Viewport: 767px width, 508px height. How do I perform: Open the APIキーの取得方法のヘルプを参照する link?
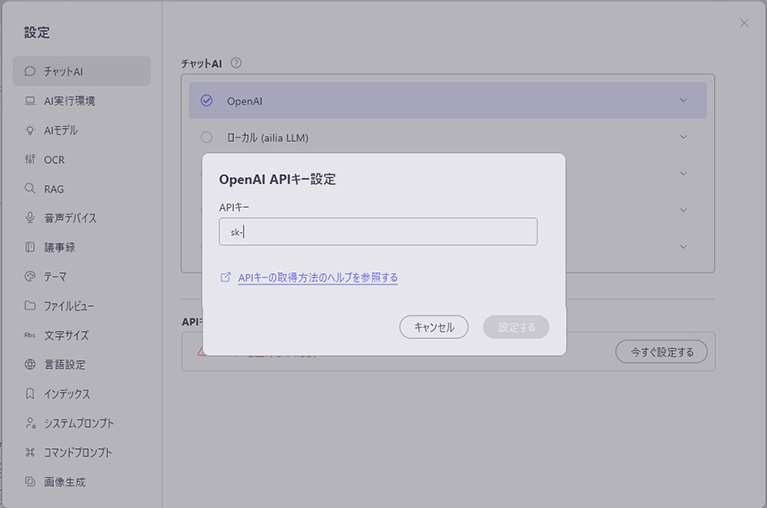(x=317, y=278)
